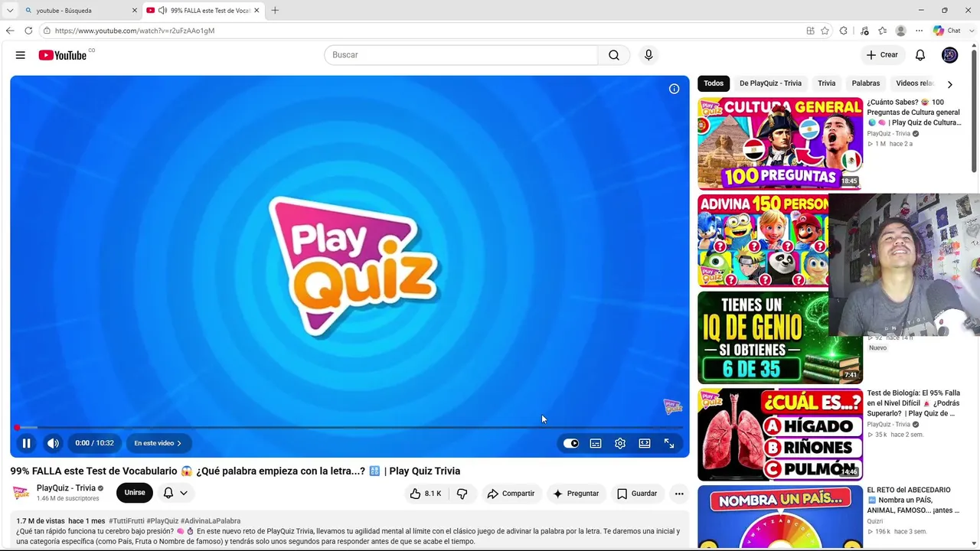Open the YouTube guide hamburger menu
The image size is (980, 551).
coord(21,55)
